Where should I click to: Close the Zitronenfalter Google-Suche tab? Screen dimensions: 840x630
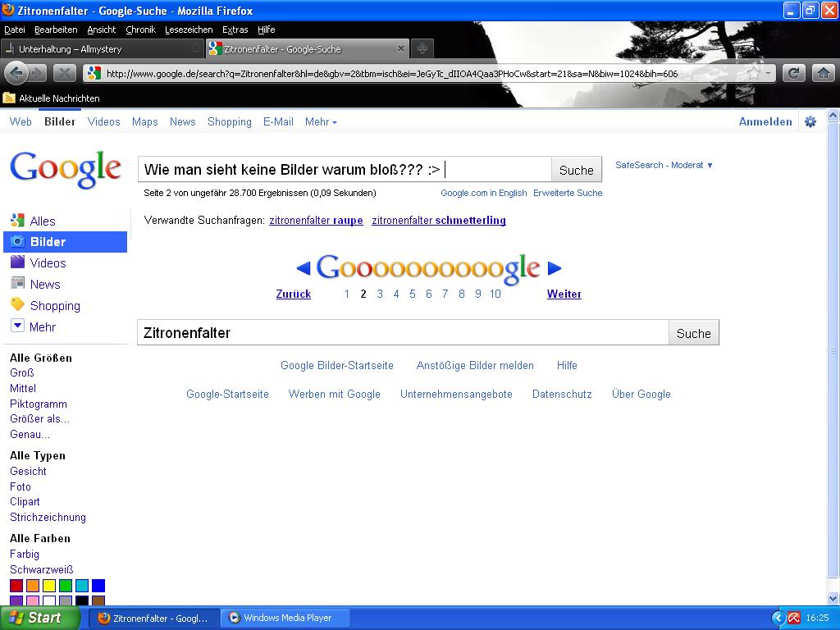coord(400,48)
